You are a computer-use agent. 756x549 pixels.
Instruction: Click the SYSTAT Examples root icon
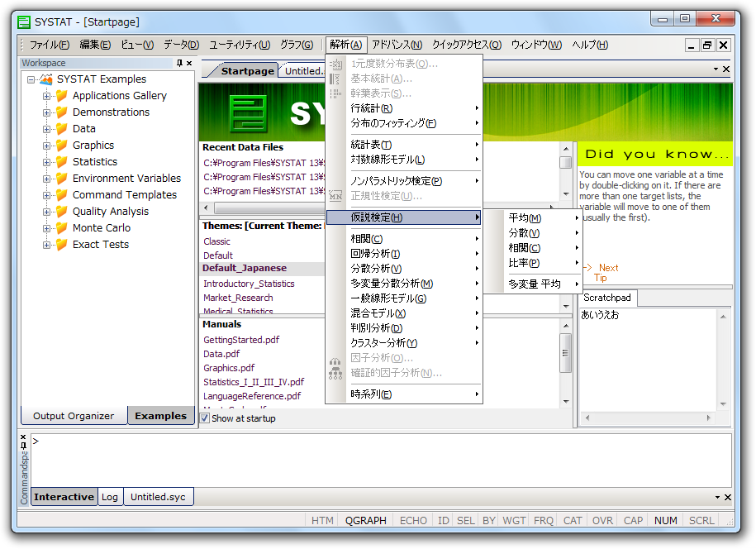pyautogui.click(x=46, y=79)
